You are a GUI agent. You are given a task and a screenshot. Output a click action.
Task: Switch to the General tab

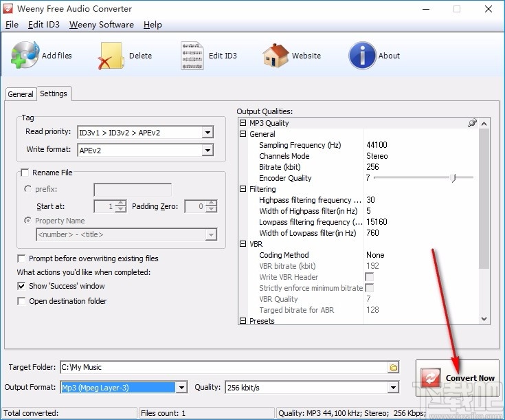coord(21,94)
